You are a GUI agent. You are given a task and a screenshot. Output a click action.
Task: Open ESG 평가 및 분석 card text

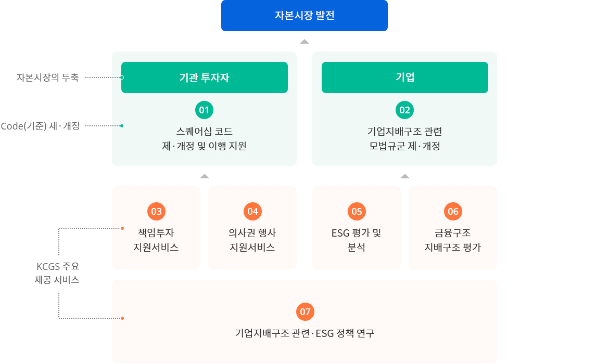[357, 240]
